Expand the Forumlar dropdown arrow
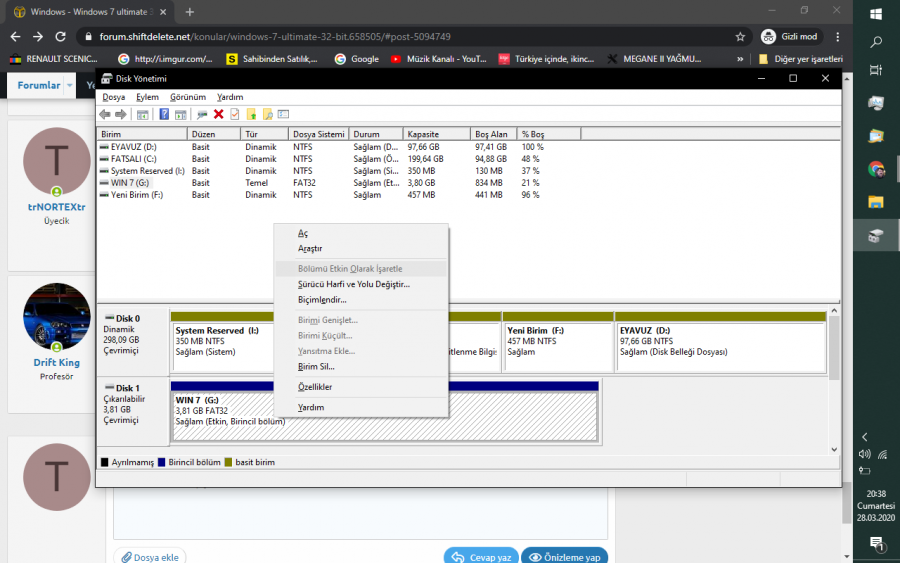 (x=70, y=86)
